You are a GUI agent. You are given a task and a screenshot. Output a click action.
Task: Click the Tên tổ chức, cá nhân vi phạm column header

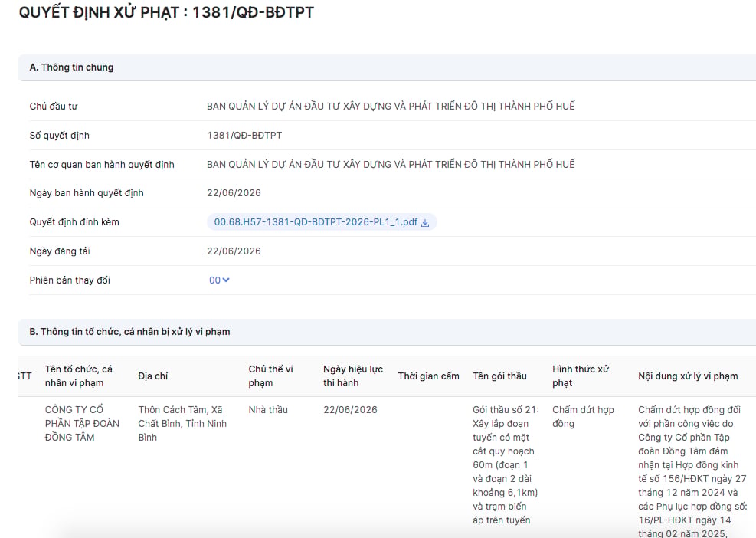79,376
